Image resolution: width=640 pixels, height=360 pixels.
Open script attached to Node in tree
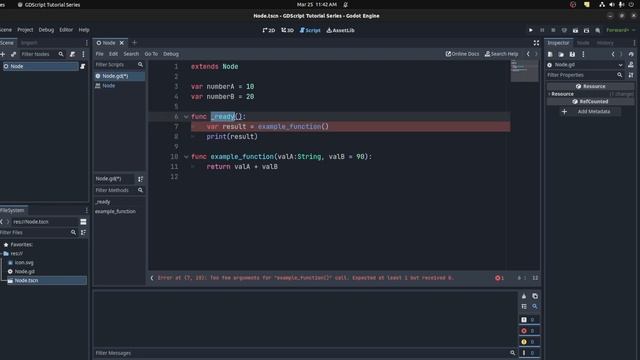(82, 66)
